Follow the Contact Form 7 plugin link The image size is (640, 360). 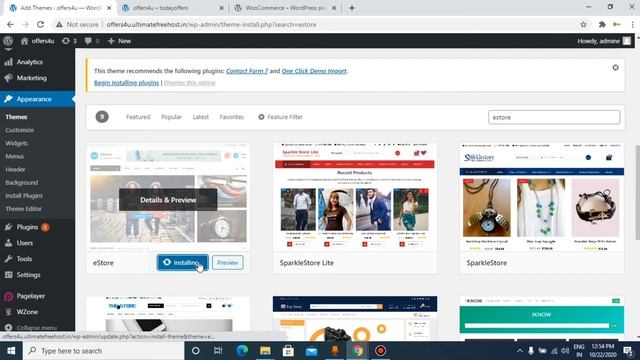point(247,71)
